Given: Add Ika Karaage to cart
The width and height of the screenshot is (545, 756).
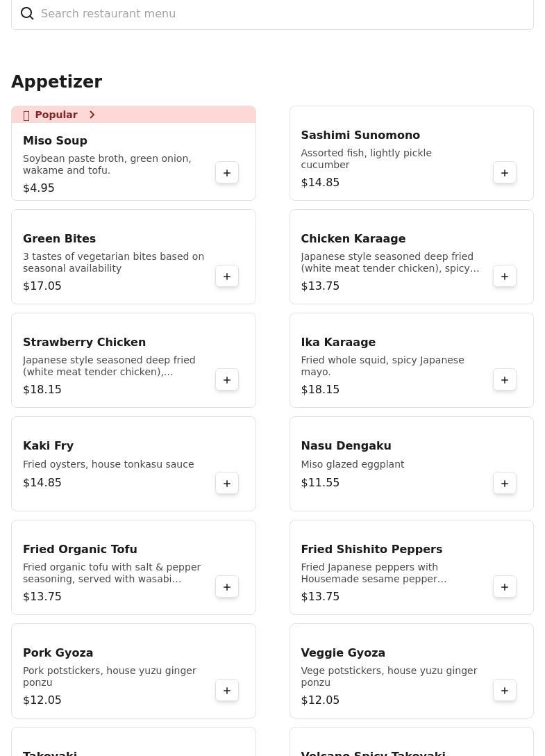Looking at the screenshot, I should pyautogui.click(x=505, y=380).
